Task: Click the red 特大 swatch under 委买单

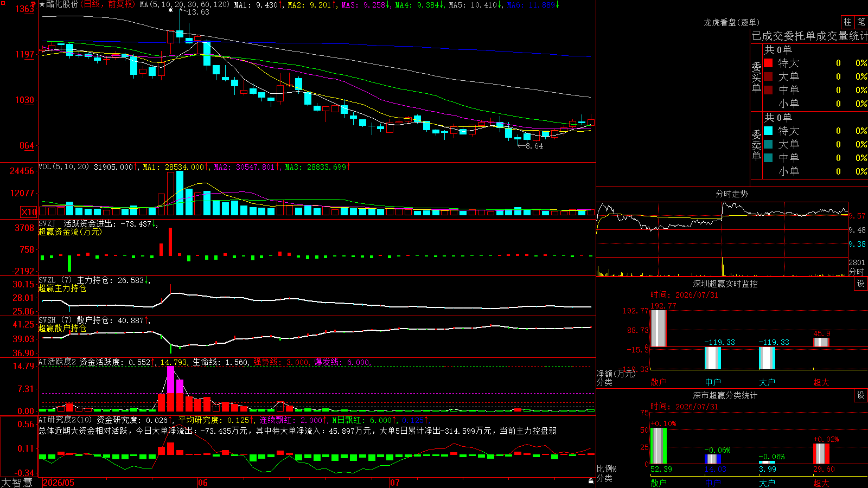Action: 768,63
